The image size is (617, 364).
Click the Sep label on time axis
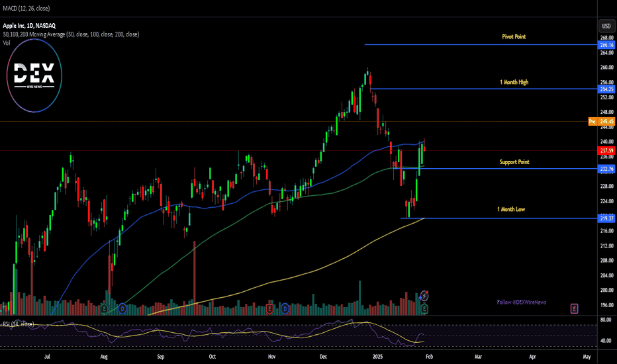pos(161,357)
